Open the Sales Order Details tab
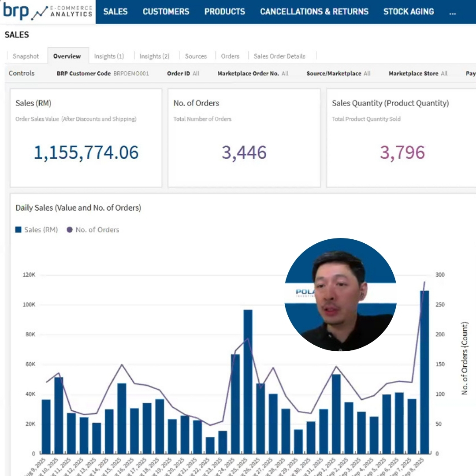Viewport: 476px width, 476px height. click(x=279, y=56)
